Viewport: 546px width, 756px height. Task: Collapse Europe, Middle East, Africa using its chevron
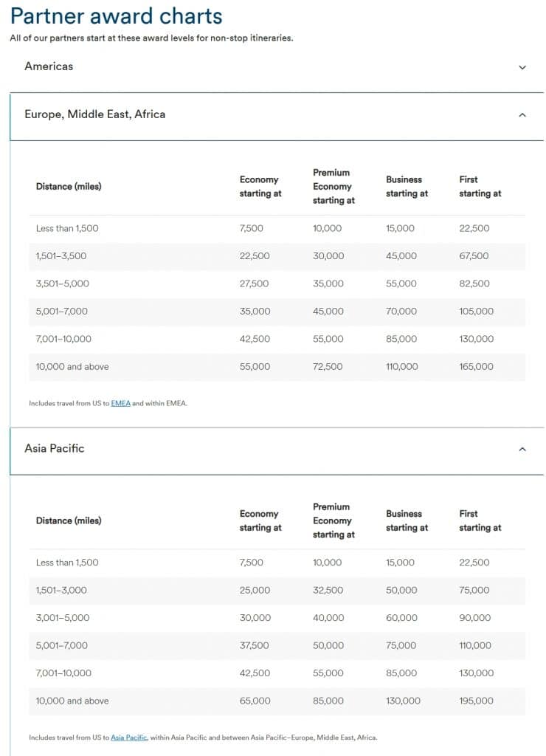point(522,115)
